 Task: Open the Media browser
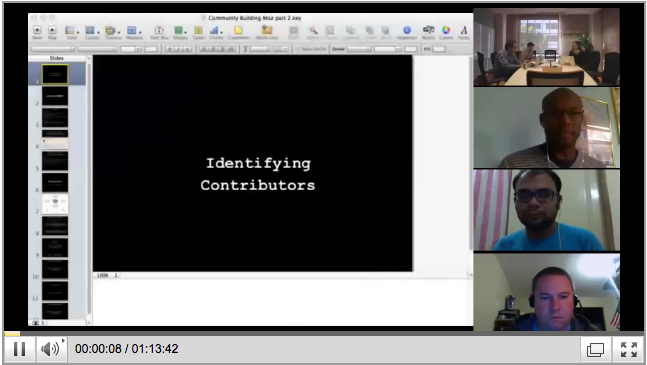(428, 32)
